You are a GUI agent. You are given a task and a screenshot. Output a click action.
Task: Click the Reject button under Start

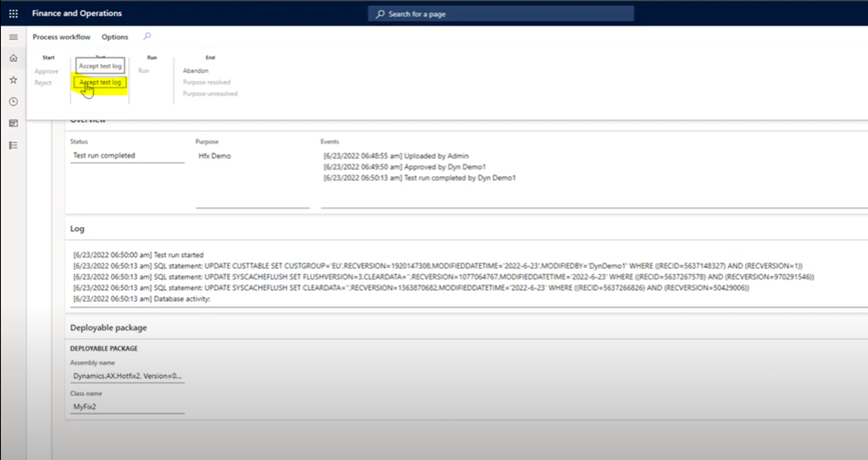pyautogui.click(x=44, y=83)
